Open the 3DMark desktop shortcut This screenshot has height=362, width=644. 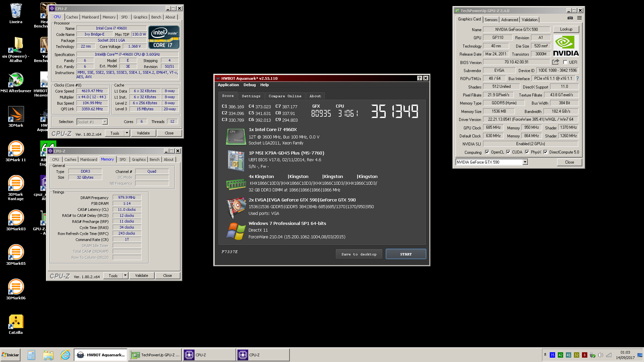pyautogui.click(x=16, y=117)
